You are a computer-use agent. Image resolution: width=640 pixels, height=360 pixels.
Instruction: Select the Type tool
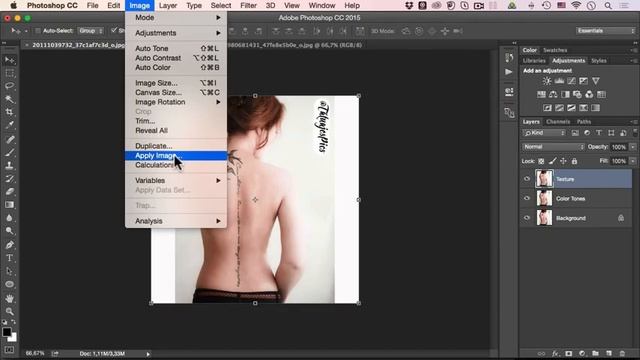tap(10, 258)
